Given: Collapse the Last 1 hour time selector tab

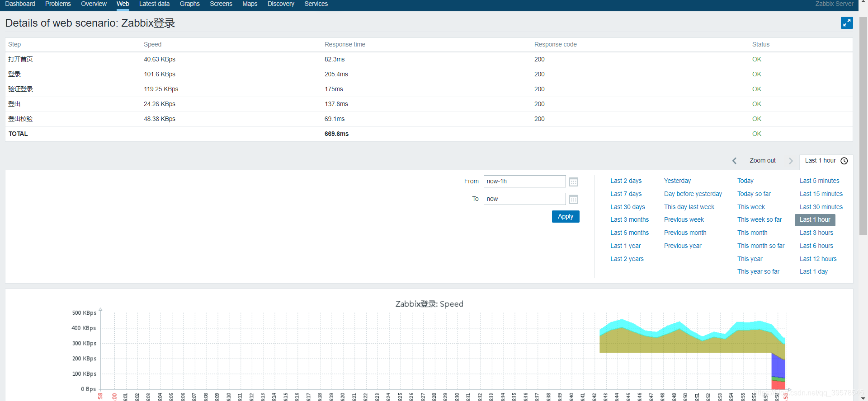Looking at the screenshot, I should click(826, 161).
